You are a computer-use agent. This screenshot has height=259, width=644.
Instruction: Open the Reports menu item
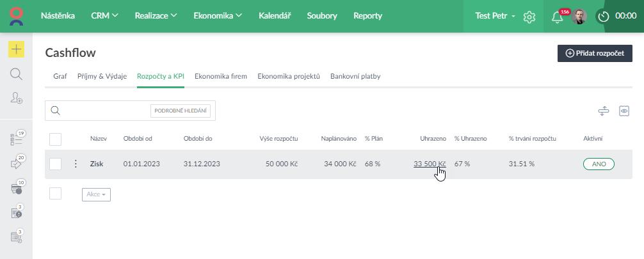click(367, 16)
